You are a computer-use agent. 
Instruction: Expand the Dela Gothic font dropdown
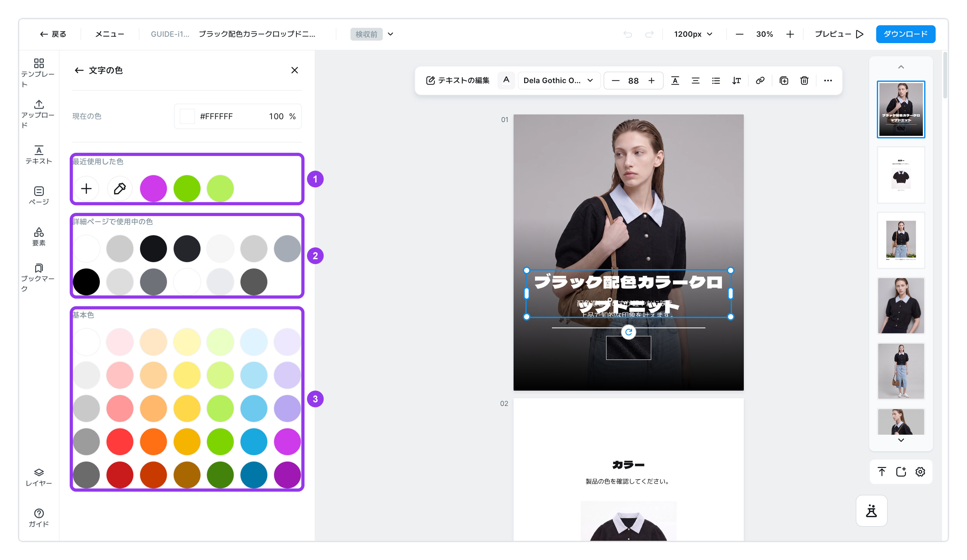pyautogui.click(x=559, y=81)
